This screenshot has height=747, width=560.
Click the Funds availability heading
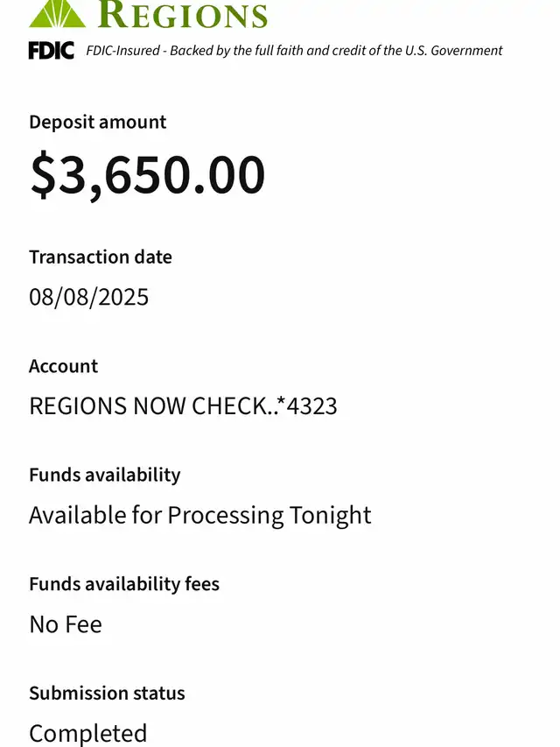tap(104, 475)
